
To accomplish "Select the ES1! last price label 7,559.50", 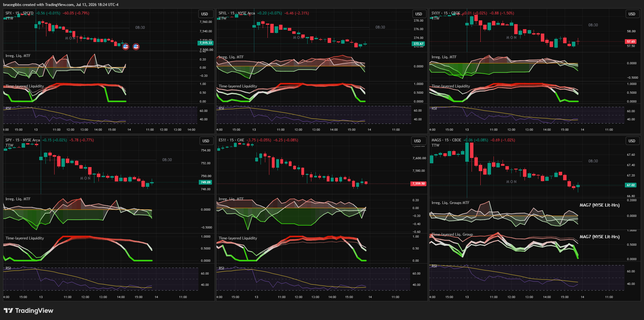I will 419,184.
